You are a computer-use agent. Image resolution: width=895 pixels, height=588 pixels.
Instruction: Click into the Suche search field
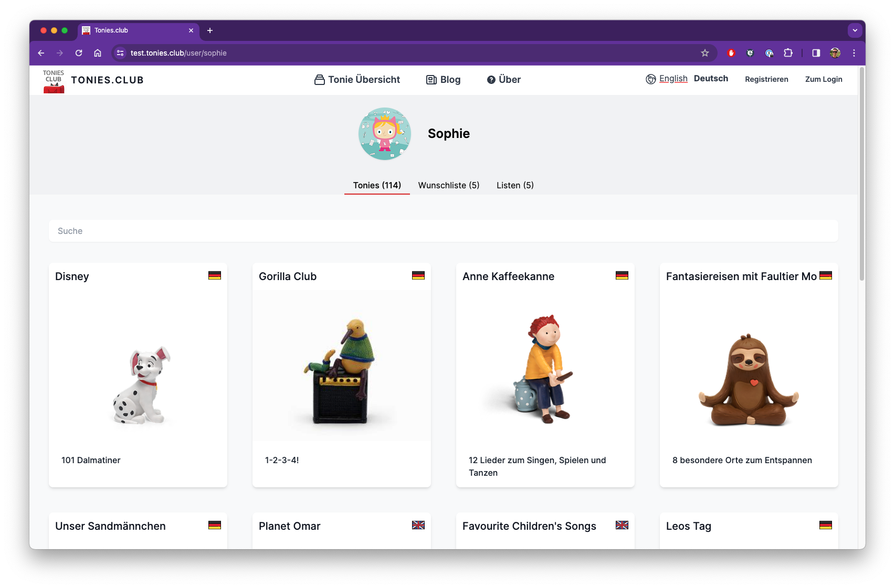coord(444,231)
